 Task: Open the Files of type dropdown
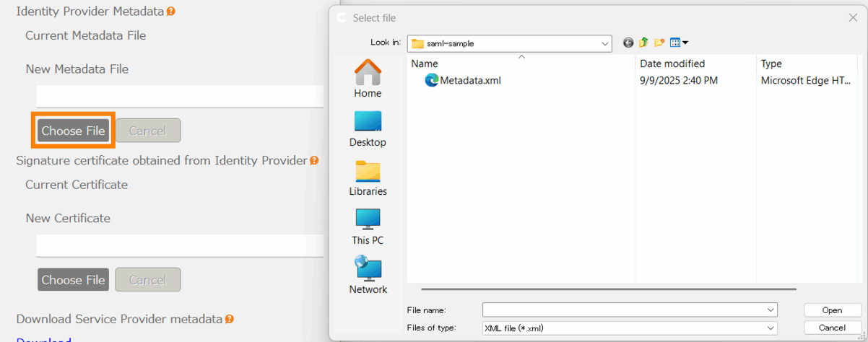point(771,328)
